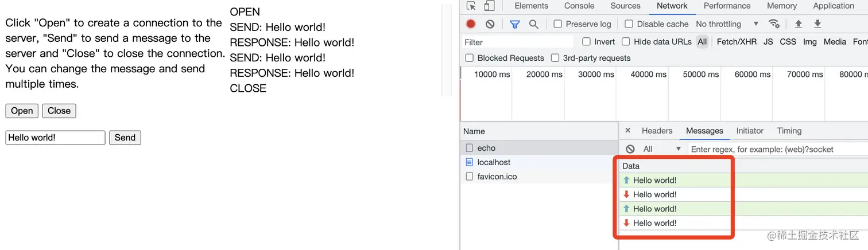Click the icon beside echo request
The height and width of the screenshot is (250, 868).
[470, 148]
